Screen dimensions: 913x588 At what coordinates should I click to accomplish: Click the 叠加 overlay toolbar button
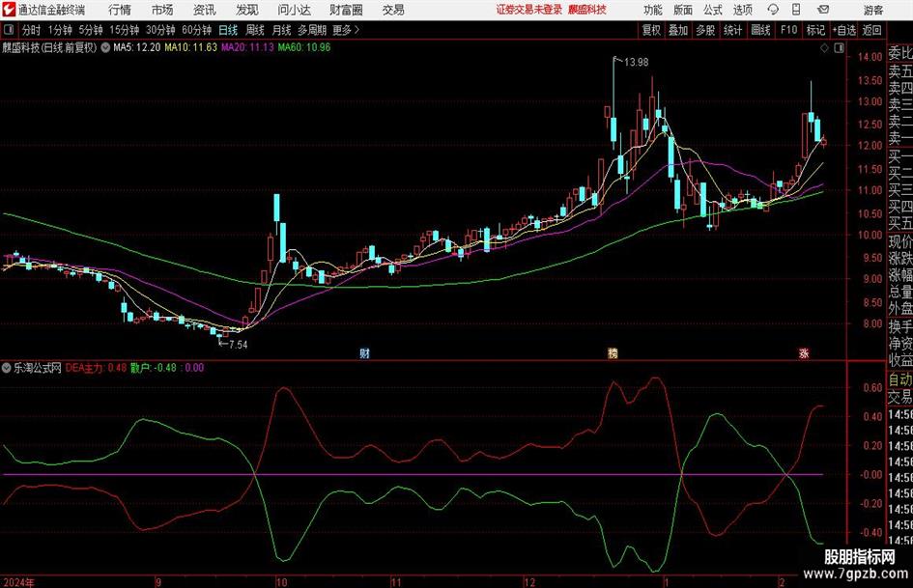678,30
